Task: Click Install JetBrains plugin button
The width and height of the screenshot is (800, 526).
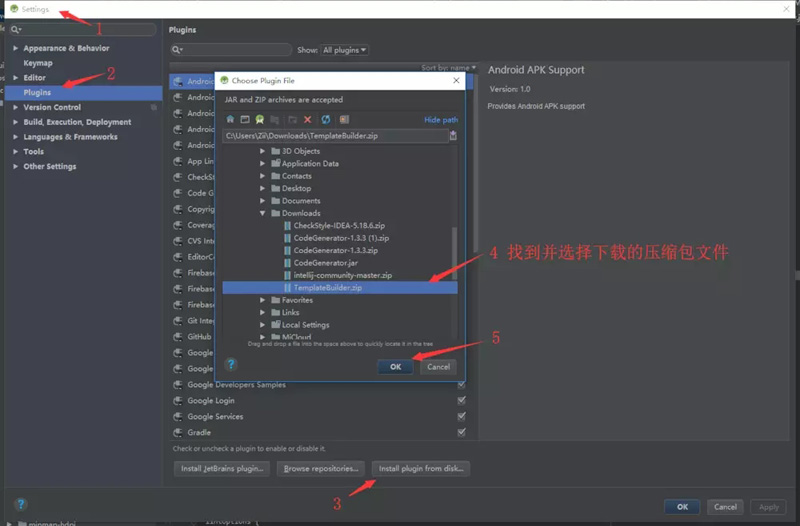Action: 222,468
